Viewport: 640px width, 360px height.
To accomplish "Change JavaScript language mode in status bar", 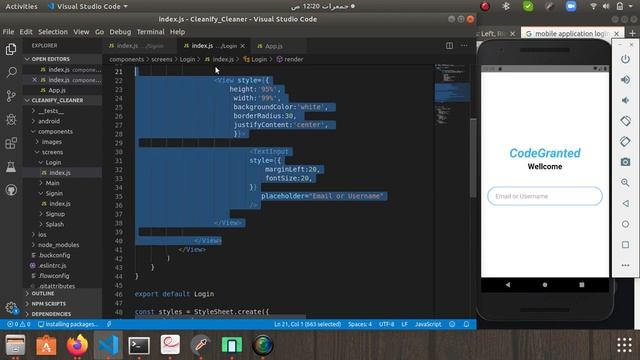I will click(428, 324).
